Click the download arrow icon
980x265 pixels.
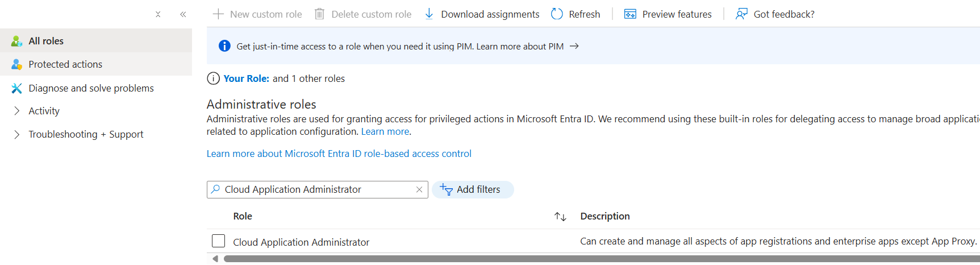(429, 14)
